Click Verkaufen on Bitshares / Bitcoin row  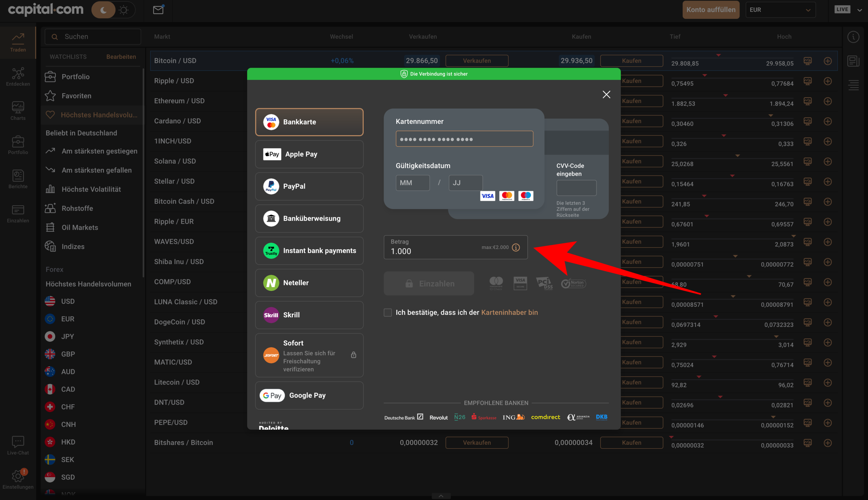tap(477, 443)
